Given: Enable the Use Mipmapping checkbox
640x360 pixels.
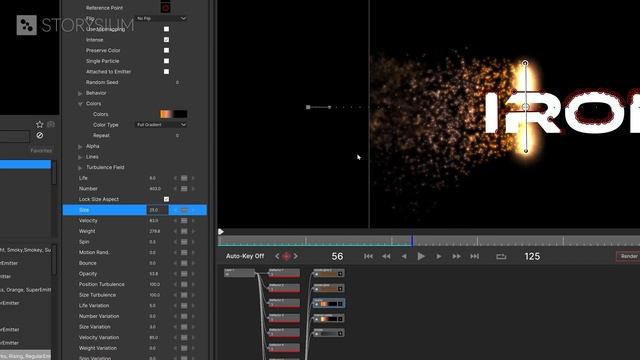Looking at the screenshot, I should click(x=166, y=29).
